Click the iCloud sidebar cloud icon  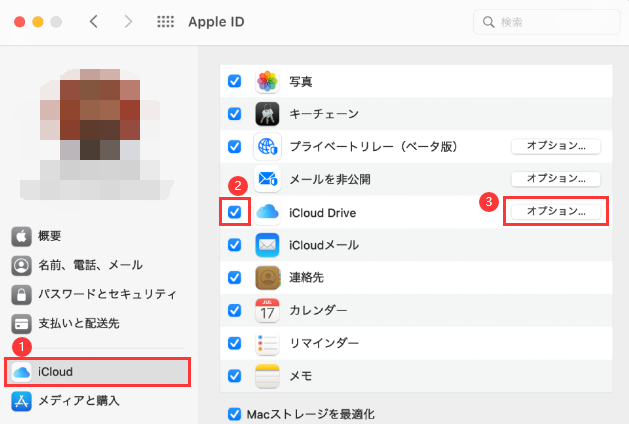(x=21, y=372)
